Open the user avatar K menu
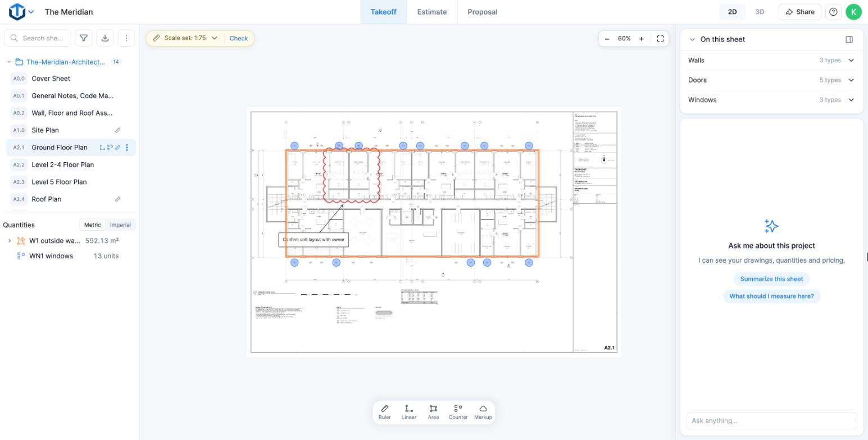Viewport: 868px width, 440px height. point(853,12)
